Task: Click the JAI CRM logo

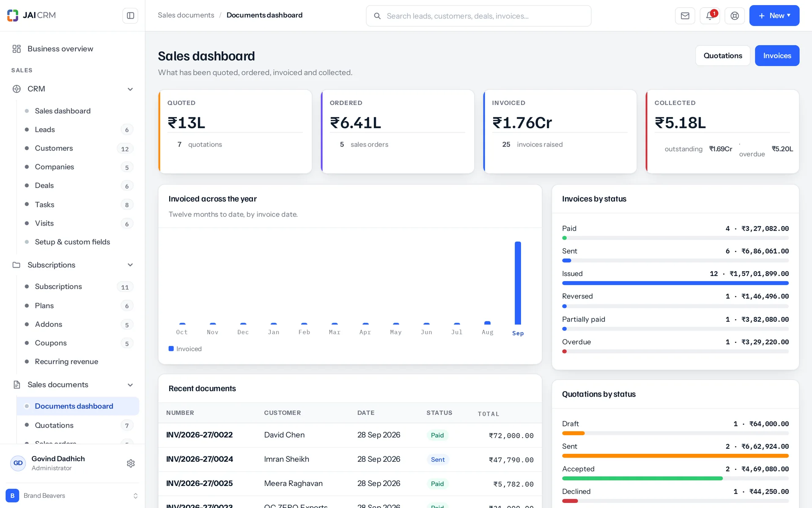Action: point(31,15)
